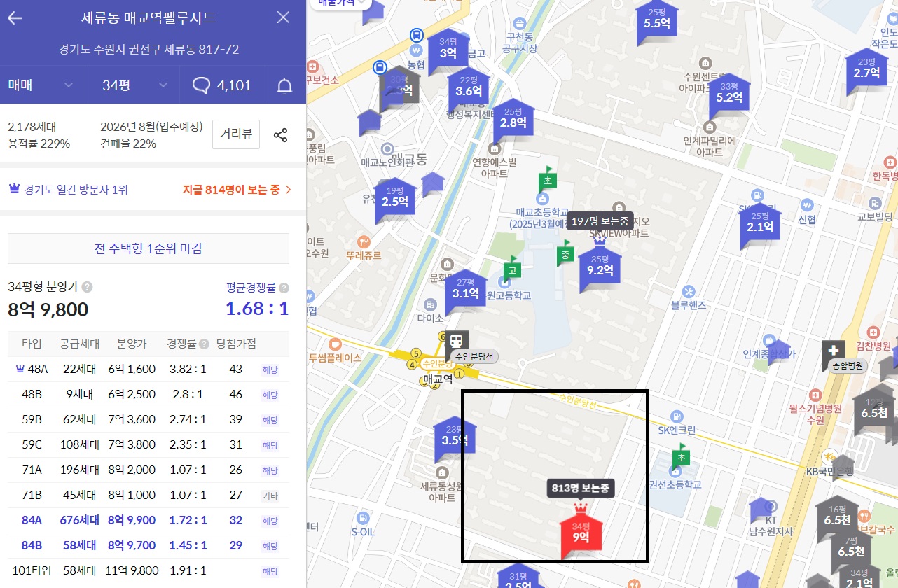The image size is (898, 588).
Task: Click the 경기도 수원시 권선구 세류동 817-72 address
Action: [x=149, y=50]
